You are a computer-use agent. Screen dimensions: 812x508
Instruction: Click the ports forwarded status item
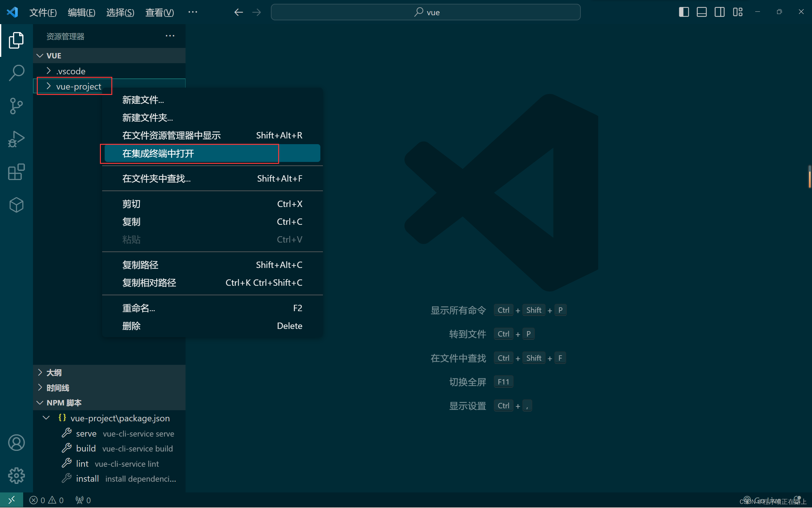(83, 500)
